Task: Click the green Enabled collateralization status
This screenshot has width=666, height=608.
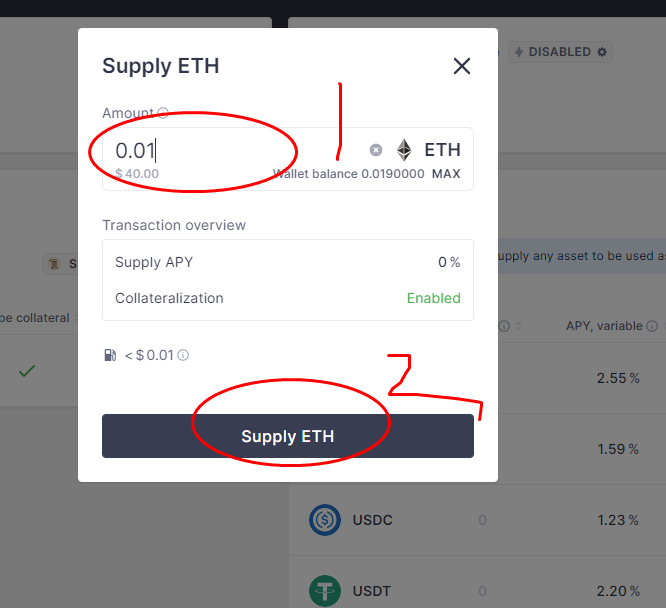Action: 433,298
